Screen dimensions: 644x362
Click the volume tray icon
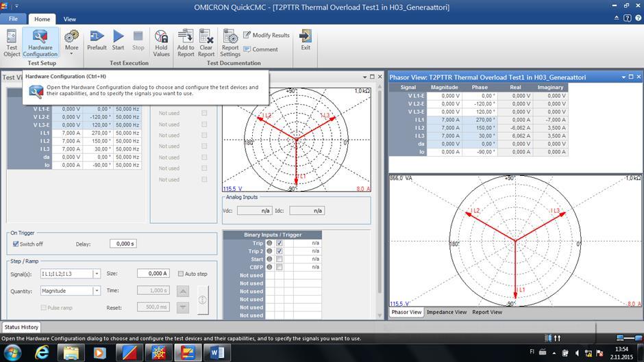(577, 353)
